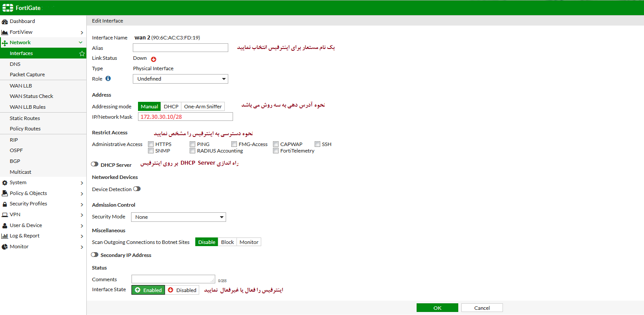
Task: Check the SSH access checkbox
Action: 317,144
